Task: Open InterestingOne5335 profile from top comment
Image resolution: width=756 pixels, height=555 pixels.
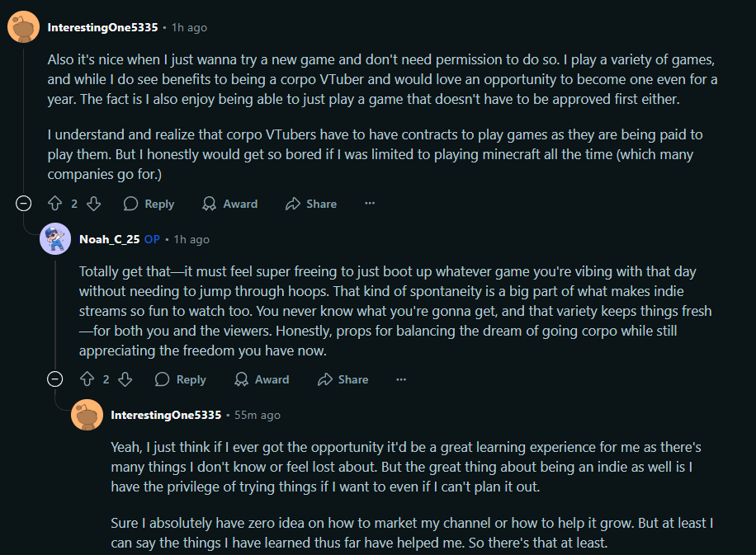Action: pos(102,27)
